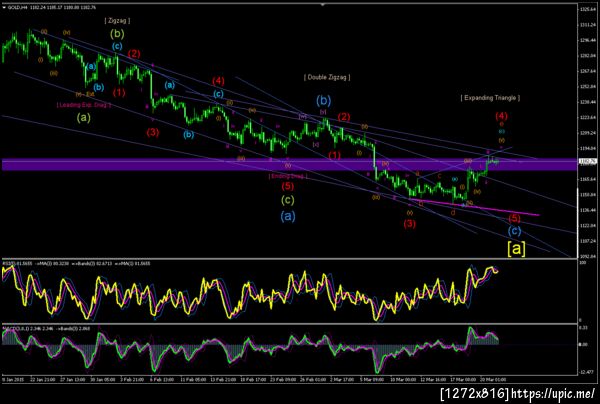This screenshot has height=404, width=600.
Task: Click large blue (c) above yellow [a]
Action: tap(515, 231)
